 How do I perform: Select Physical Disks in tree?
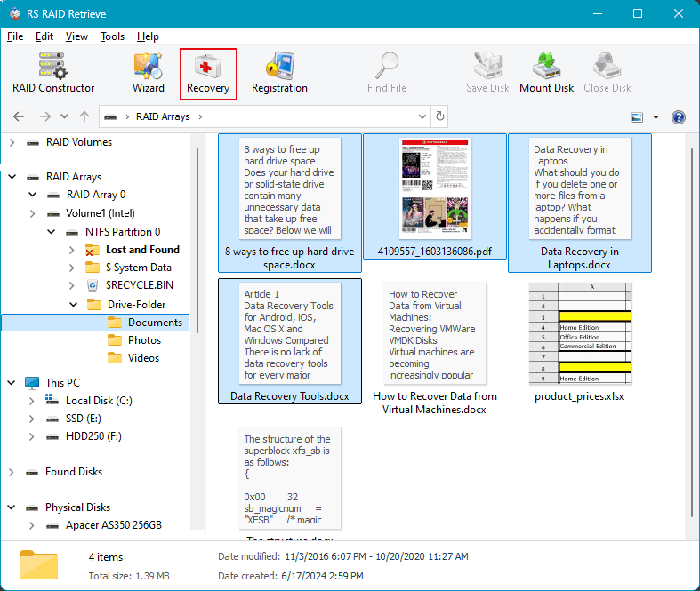coord(77,507)
